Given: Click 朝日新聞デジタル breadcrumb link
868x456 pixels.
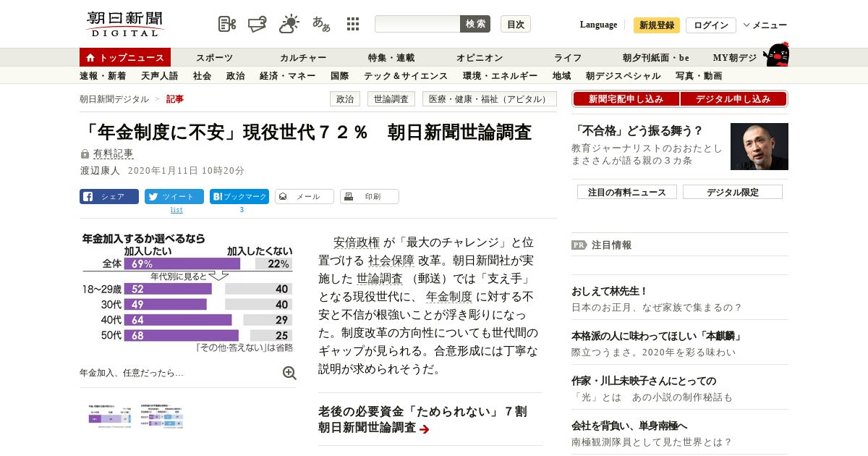Looking at the screenshot, I should [114, 99].
